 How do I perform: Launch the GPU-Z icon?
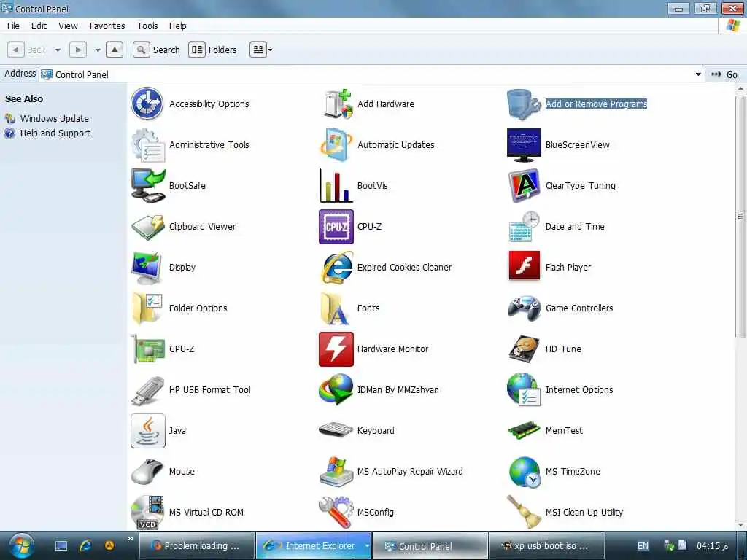point(147,349)
